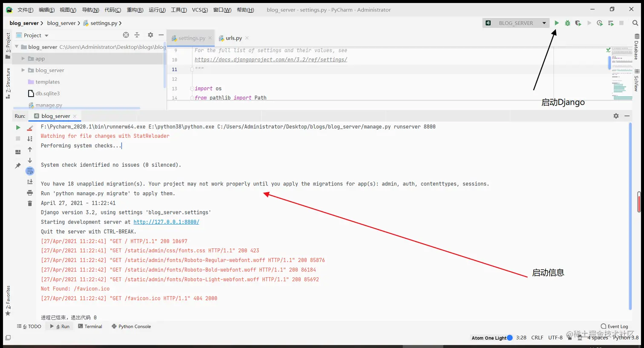Screen dimensions: 644x348
Task: Toggle pin tab in Run panel
Action: coord(18,165)
